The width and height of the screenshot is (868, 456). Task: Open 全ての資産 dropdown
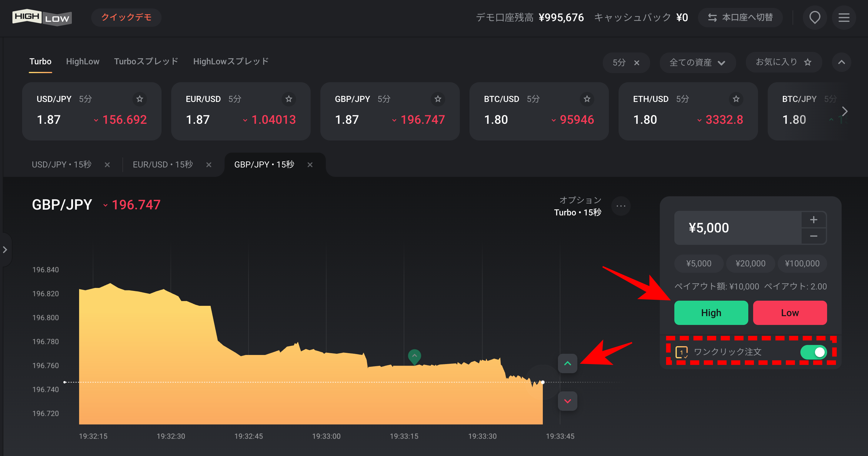[697, 62]
